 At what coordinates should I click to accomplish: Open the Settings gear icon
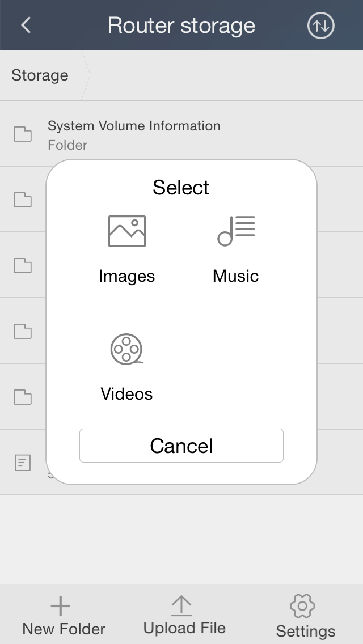(302, 607)
